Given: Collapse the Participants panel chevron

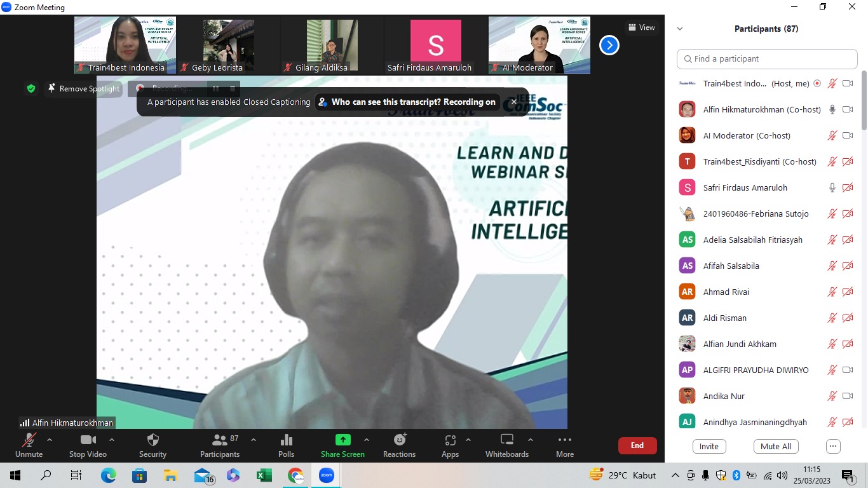Looking at the screenshot, I should pyautogui.click(x=680, y=29).
